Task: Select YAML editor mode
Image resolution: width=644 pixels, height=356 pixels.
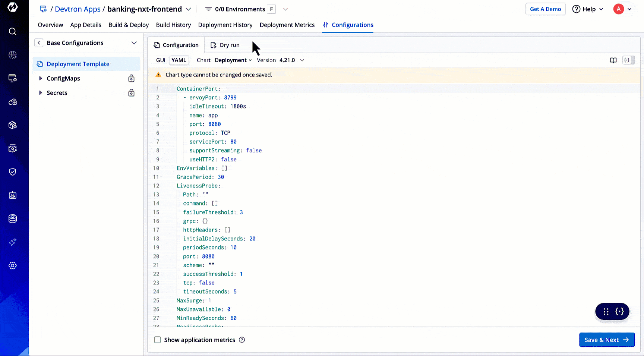Action: (179, 60)
